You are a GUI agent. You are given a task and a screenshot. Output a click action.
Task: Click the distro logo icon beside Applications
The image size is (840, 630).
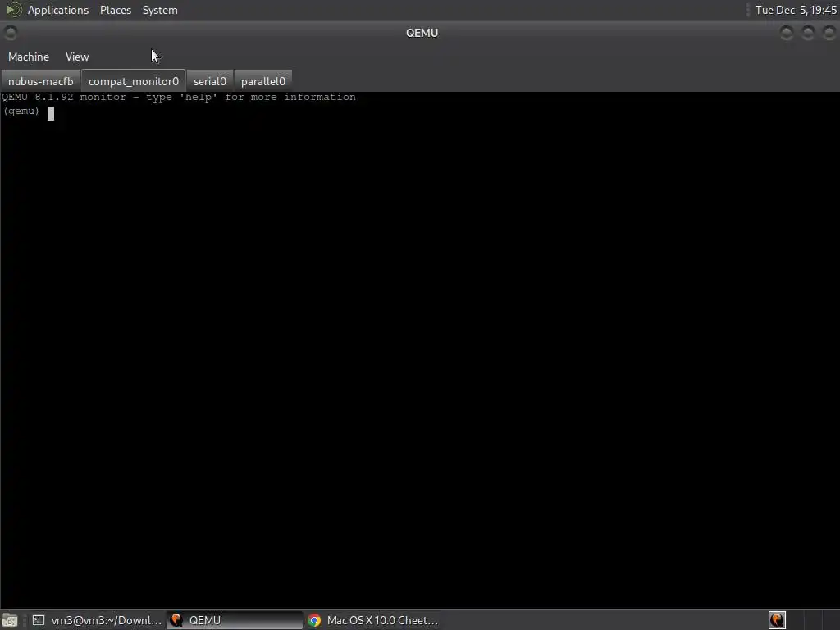13,10
